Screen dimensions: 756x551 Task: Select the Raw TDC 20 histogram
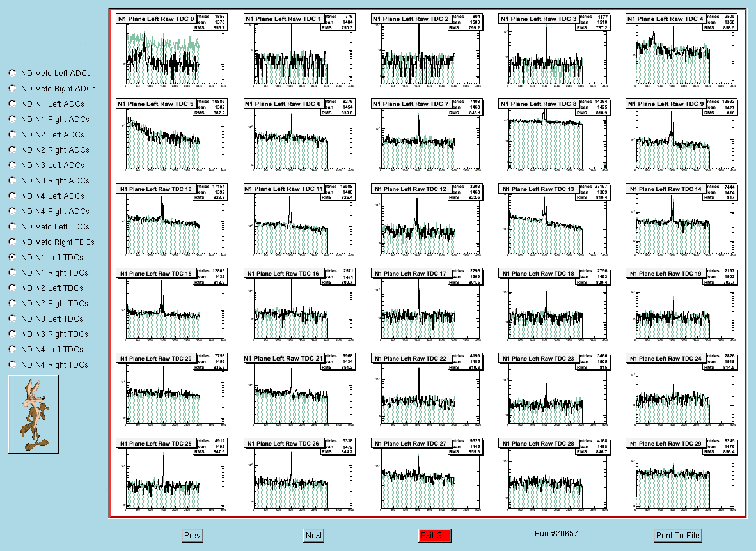[x=171, y=391]
